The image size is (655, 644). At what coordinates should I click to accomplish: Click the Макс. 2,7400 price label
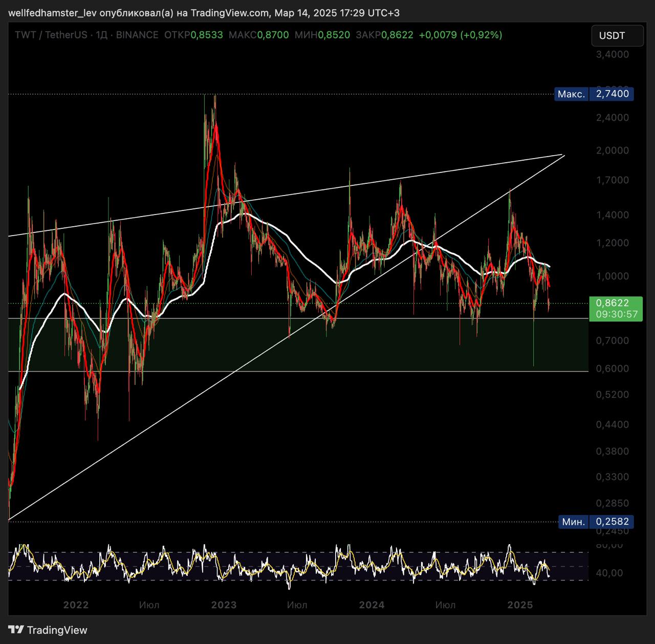594,94
